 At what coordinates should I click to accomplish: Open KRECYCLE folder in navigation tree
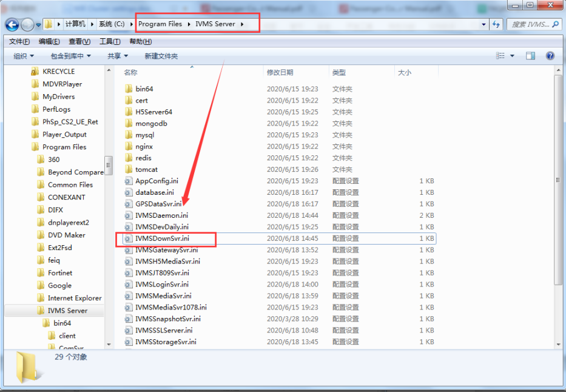58,72
